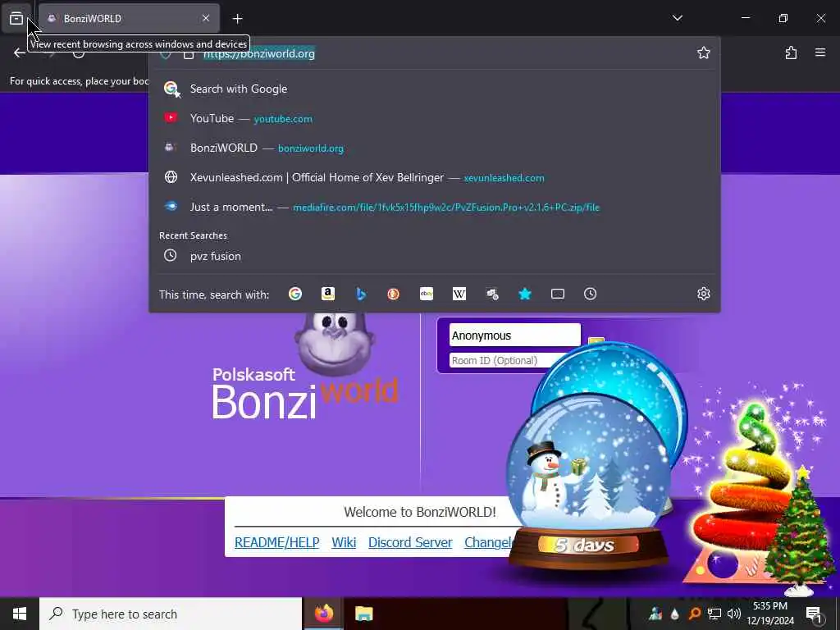The image size is (840, 630).
Task: Open search settings gear in dropdown
Action: tap(703, 294)
